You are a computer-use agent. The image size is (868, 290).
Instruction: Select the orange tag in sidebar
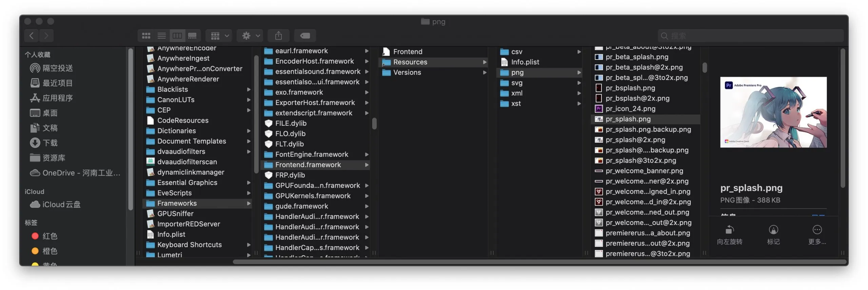(x=44, y=251)
